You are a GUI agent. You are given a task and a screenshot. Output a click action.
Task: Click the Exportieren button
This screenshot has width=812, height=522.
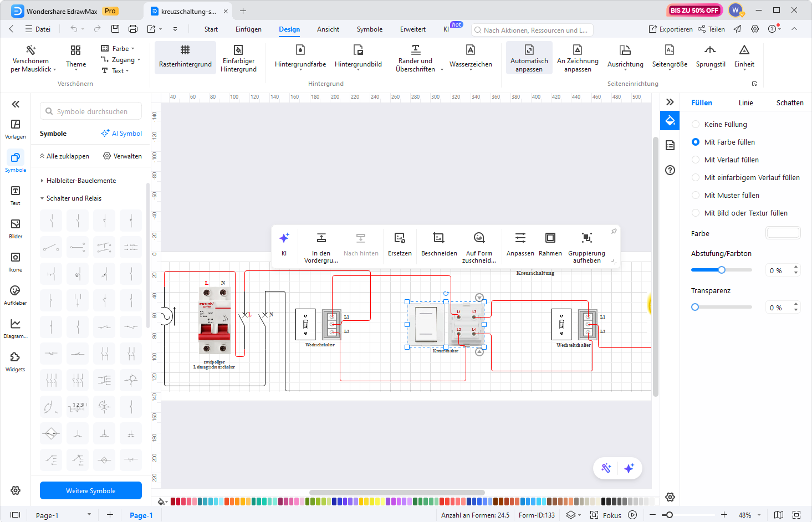(671, 29)
